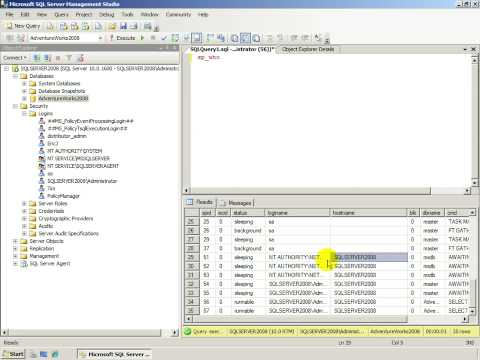The image size is (480, 360).
Task: Open the Connect dropdown in Object Explorer
Action: [15, 58]
